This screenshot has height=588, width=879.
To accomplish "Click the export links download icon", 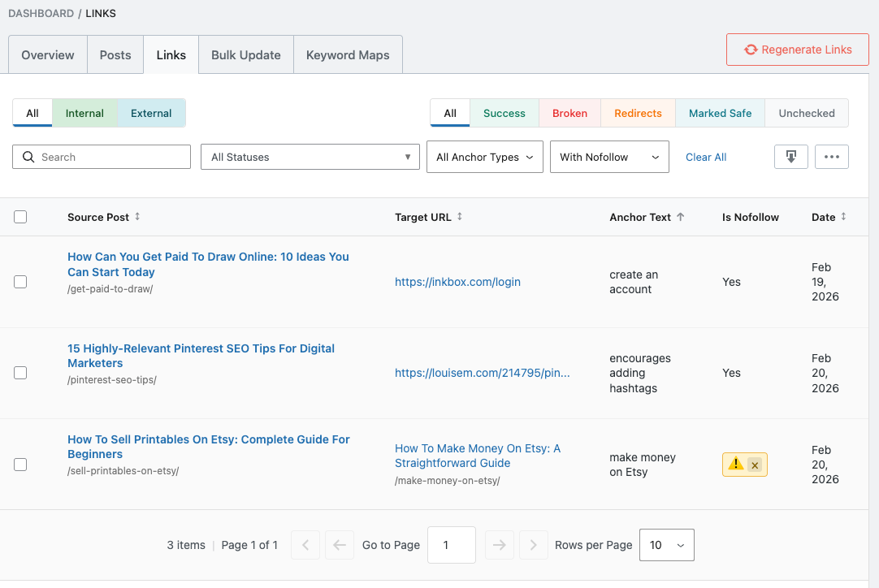I will [x=790, y=156].
